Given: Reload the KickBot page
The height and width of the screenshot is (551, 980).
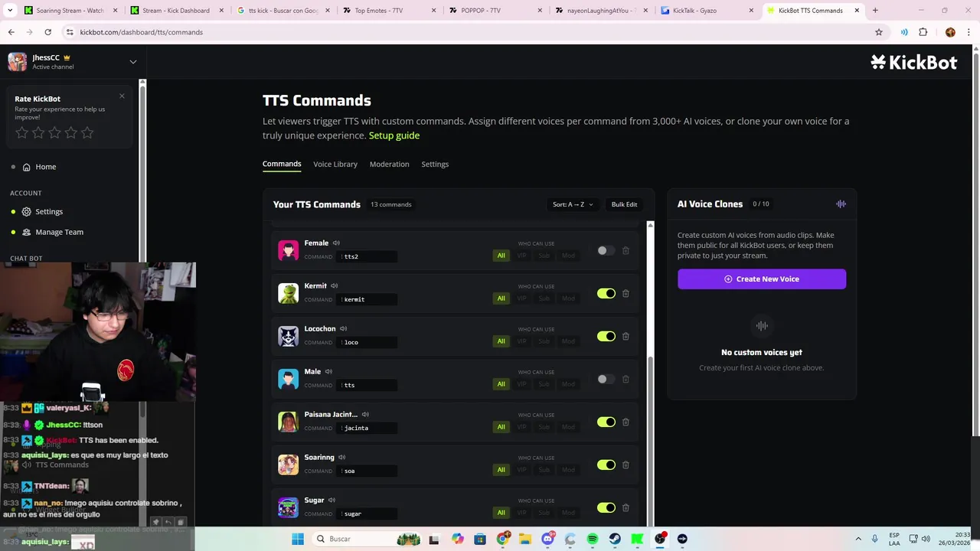Looking at the screenshot, I should pos(47,32).
